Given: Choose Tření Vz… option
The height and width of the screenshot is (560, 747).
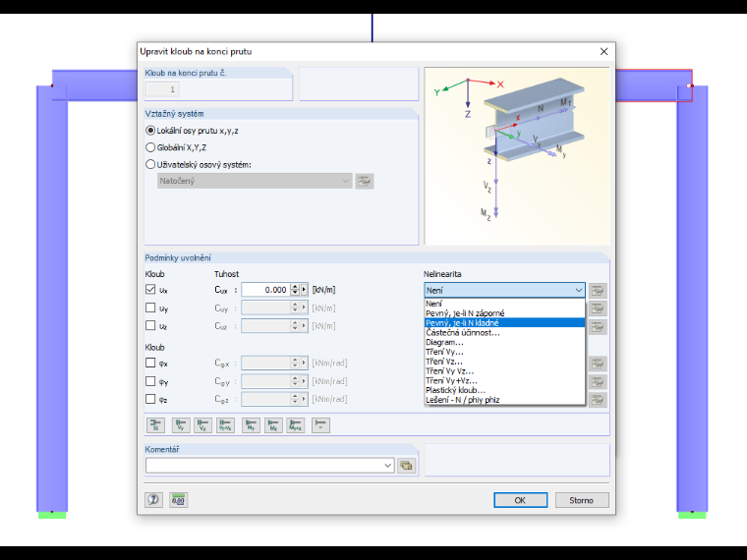Looking at the screenshot, I should (504, 361).
